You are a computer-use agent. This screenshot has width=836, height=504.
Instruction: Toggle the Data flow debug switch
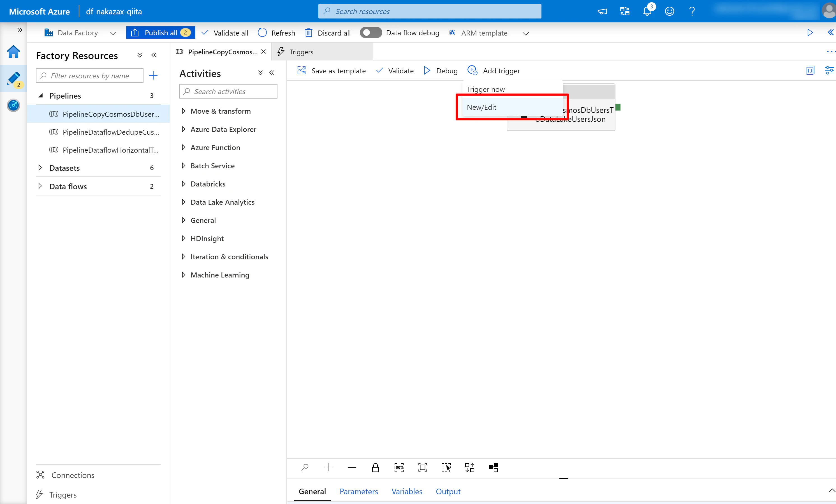pos(370,32)
